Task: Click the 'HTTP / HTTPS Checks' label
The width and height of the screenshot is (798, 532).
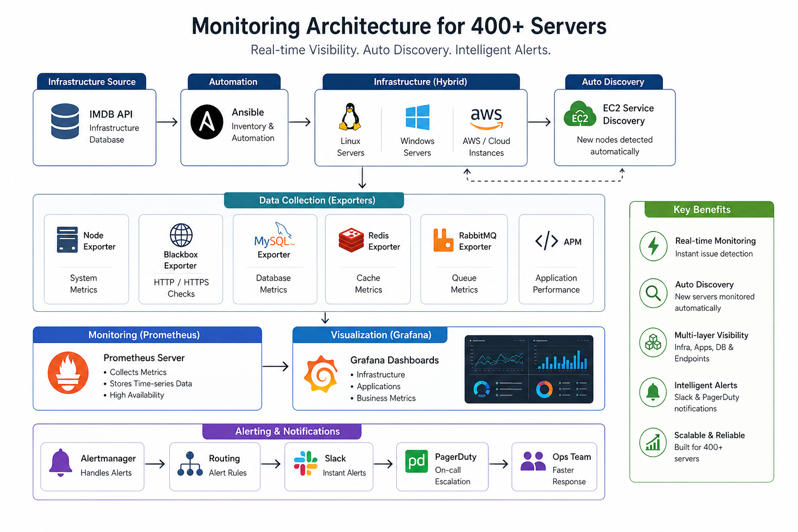Action: point(181,288)
